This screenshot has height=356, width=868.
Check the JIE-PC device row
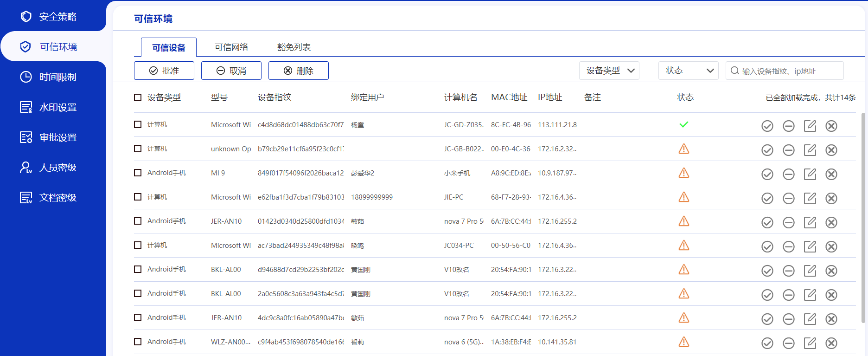[x=138, y=197]
